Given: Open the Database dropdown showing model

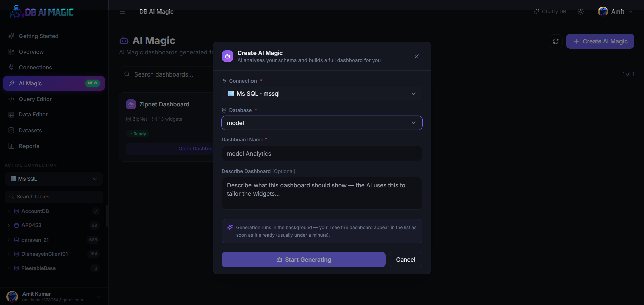Looking at the screenshot, I should [x=322, y=123].
